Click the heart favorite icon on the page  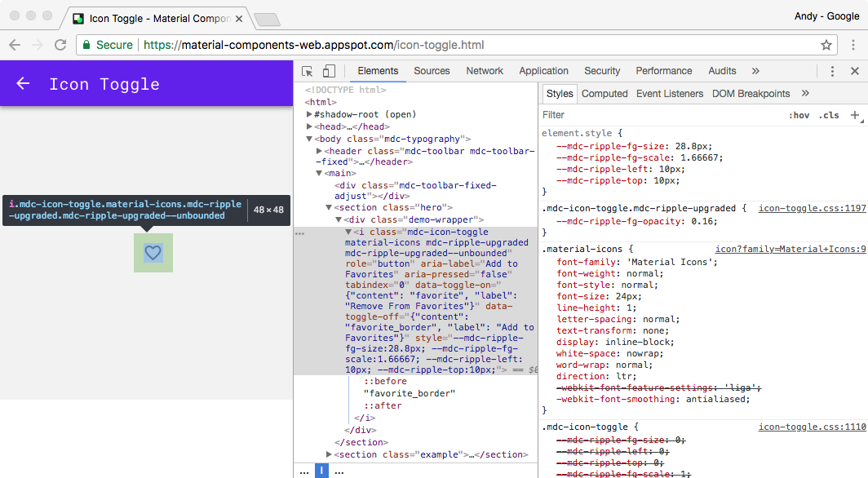click(x=153, y=253)
